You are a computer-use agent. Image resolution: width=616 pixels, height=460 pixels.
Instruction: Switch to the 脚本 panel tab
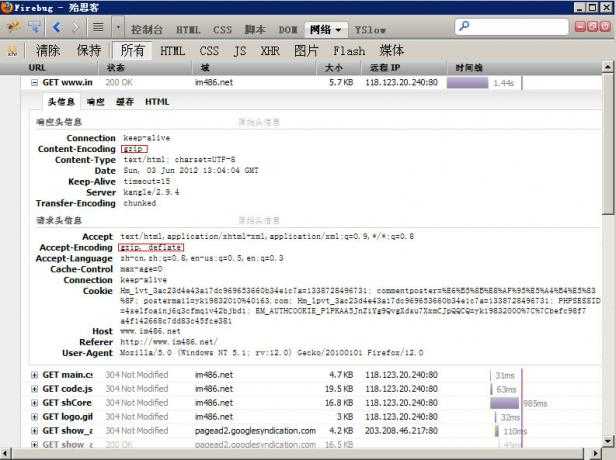(x=255, y=29)
